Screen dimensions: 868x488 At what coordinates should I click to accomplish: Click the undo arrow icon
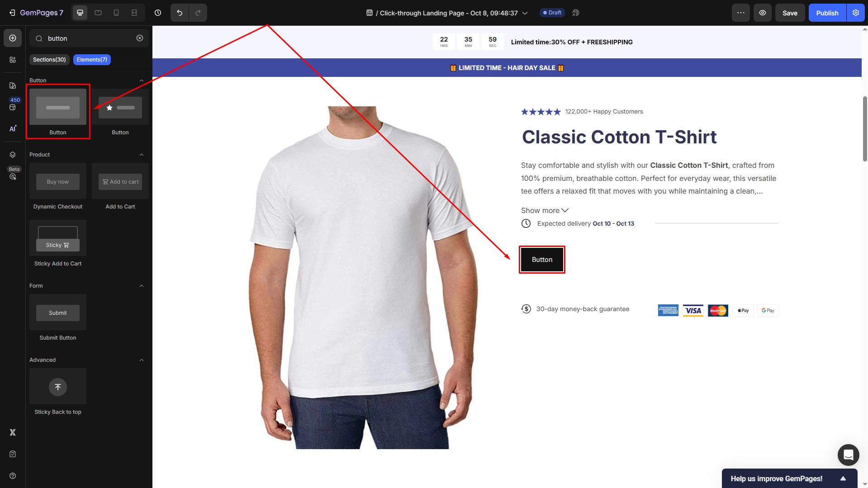tap(180, 13)
